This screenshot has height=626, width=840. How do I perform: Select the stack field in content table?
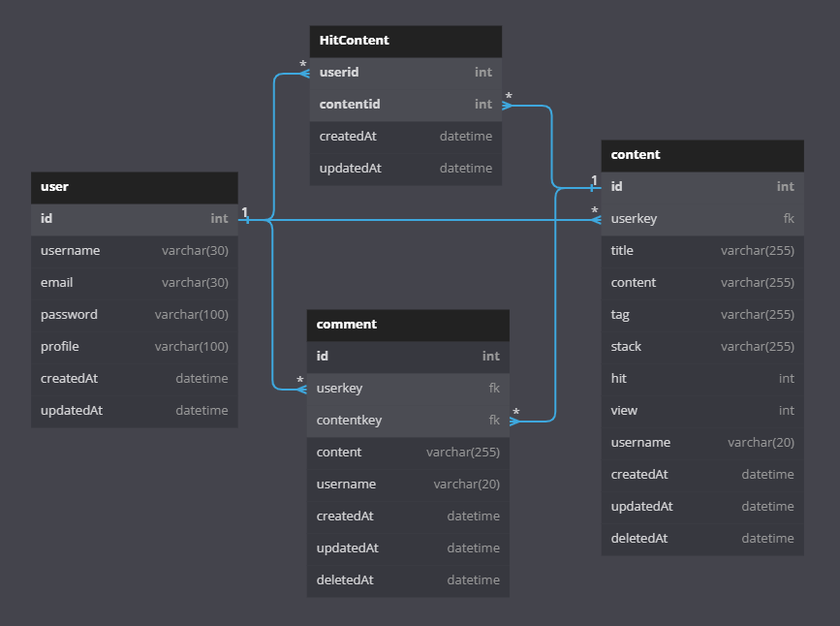701,347
